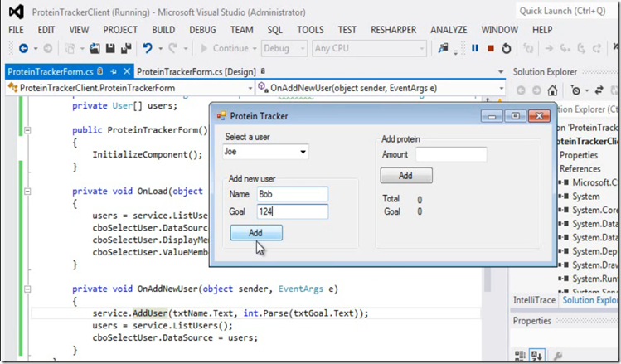Switch to the IntelliTrace tab
The width and height of the screenshot is (621, 364).
pos(534,300)
